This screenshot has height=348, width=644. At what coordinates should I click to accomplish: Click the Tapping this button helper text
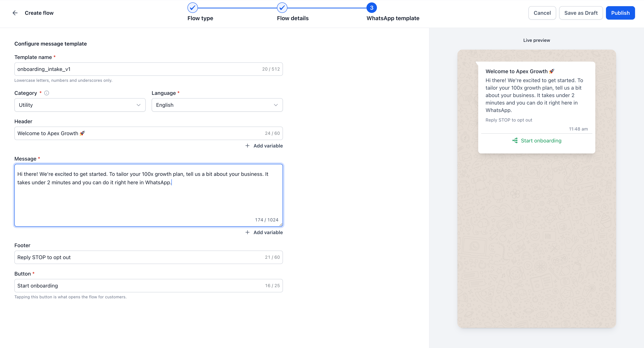[x=70, y=297]
